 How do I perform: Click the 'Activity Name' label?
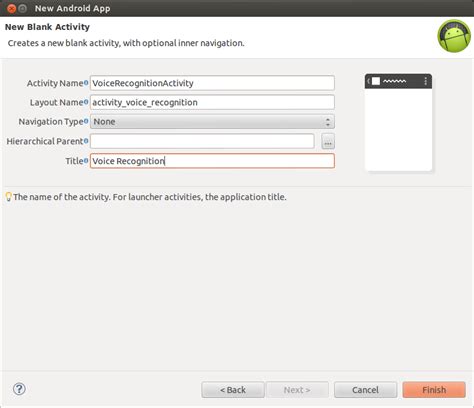pos(55,83)
